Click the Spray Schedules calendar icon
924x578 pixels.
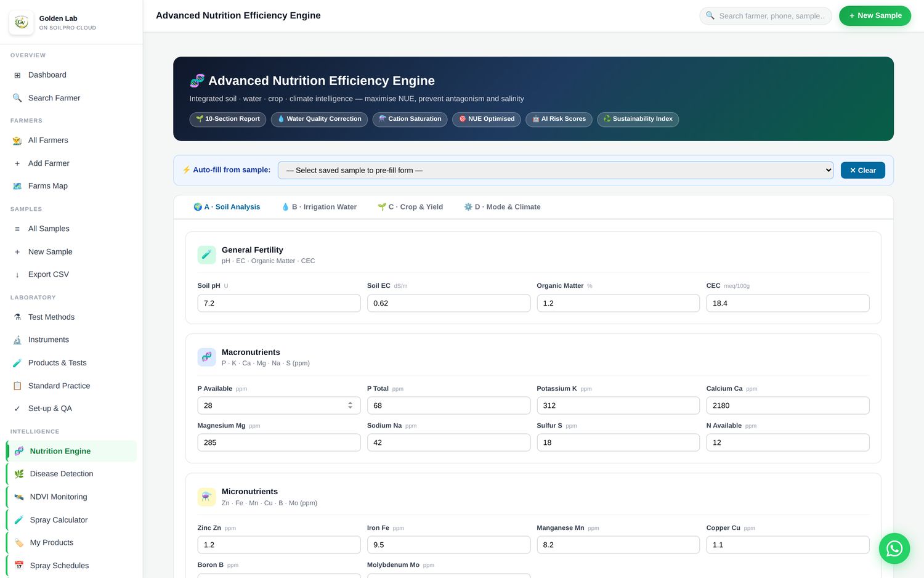coord(19,566)
